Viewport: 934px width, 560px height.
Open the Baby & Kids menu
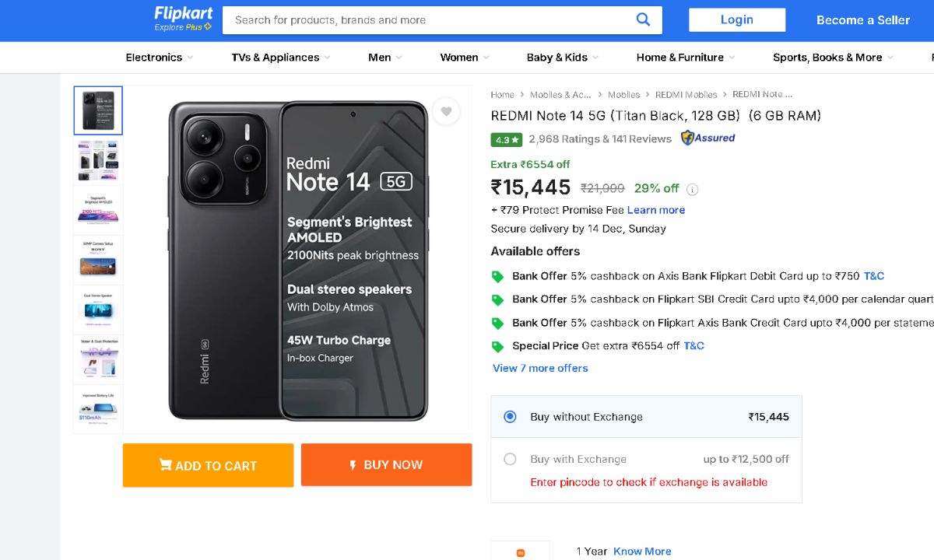(562, 58)
